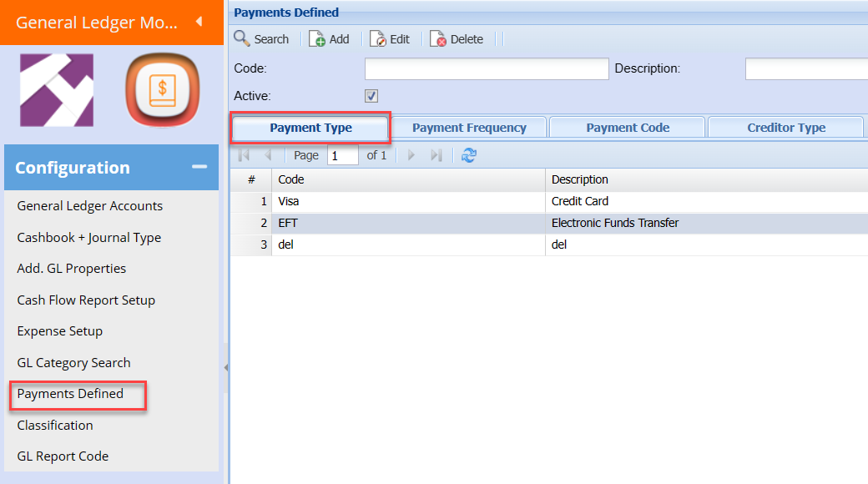The width and height of the screenshot is (868, 484).
Task: Click the Configuration section header
Action: (x=111, y=167)
